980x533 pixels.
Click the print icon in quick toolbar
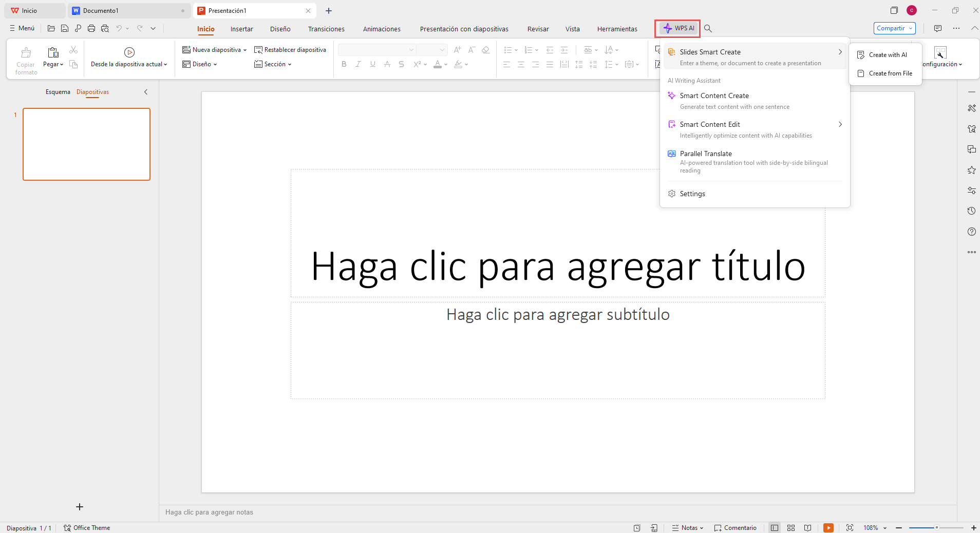click(91, 29)
